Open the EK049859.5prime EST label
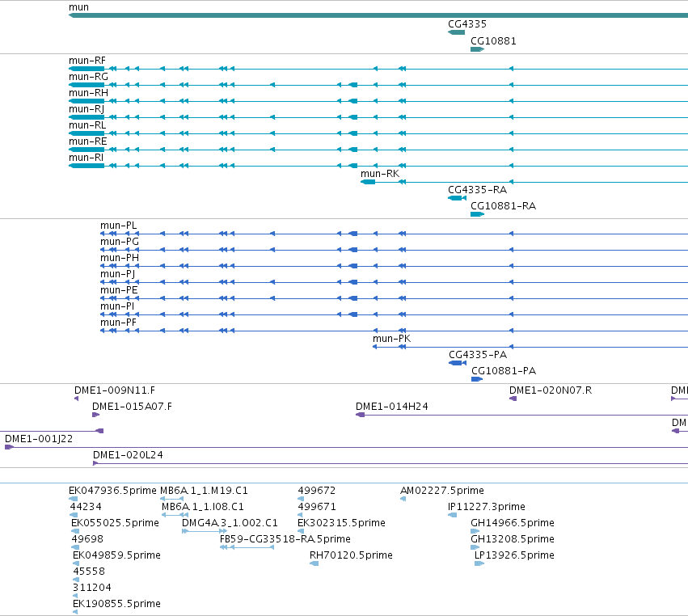Image resolution: width=688 pixels, height=616 pixels. [x=116, y=555]
